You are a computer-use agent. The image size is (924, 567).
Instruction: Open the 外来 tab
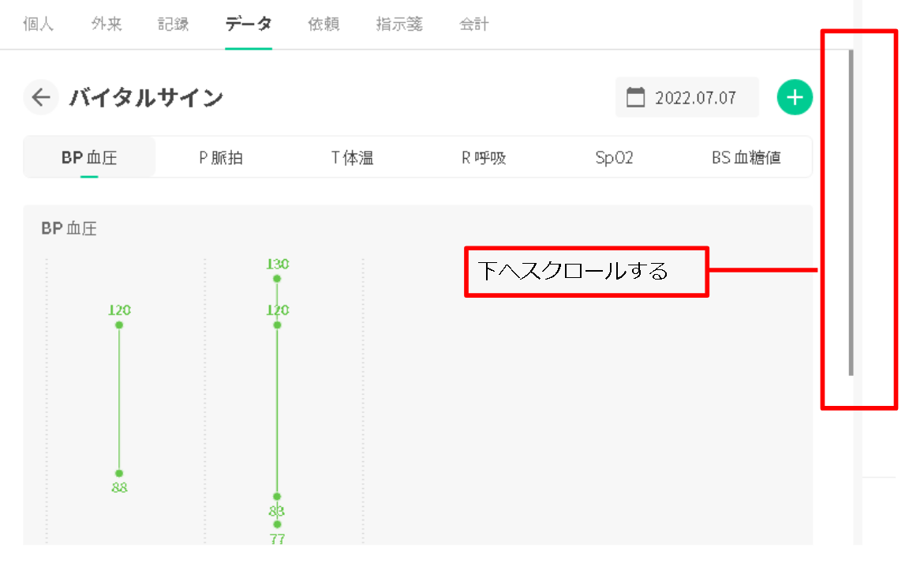point(106,24)
